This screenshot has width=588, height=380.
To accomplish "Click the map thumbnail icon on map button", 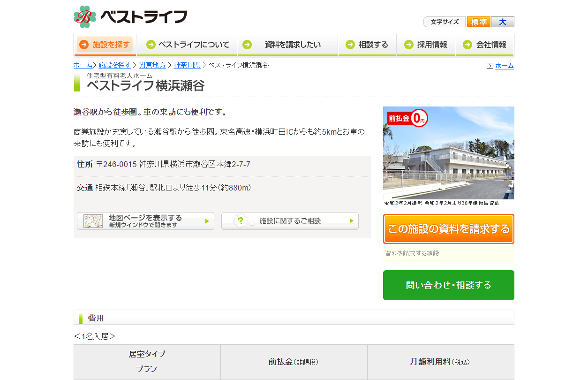I will [93, 221].
